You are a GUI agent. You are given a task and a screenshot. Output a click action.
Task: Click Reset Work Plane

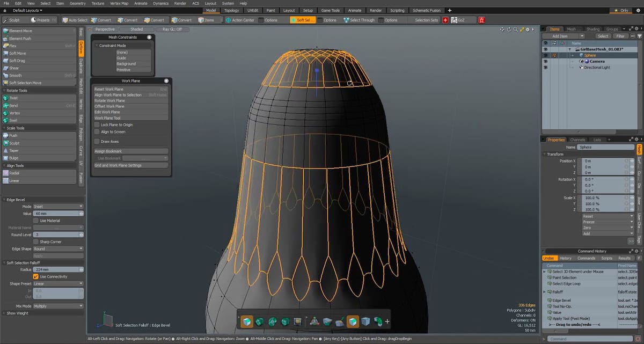coord(109,89)
